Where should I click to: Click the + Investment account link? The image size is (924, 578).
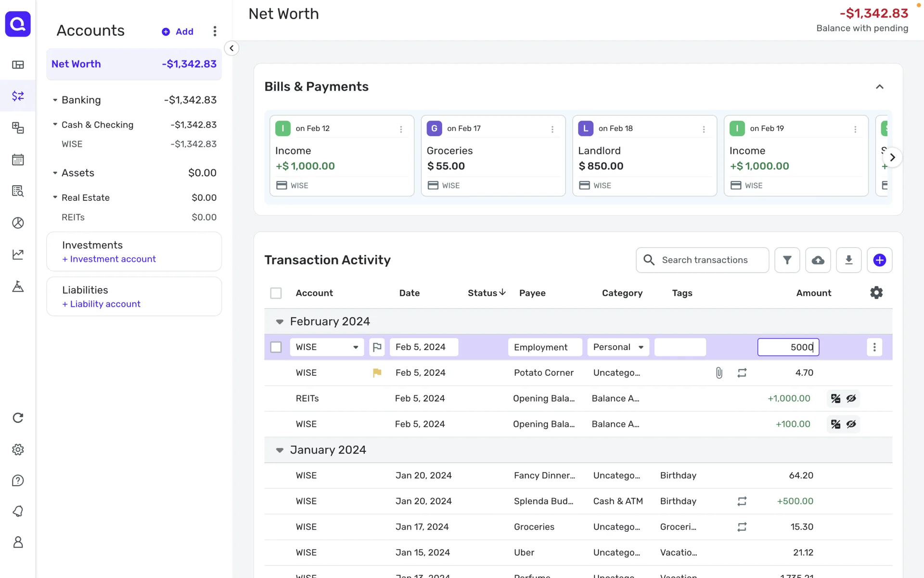click(x=109, y=259)
